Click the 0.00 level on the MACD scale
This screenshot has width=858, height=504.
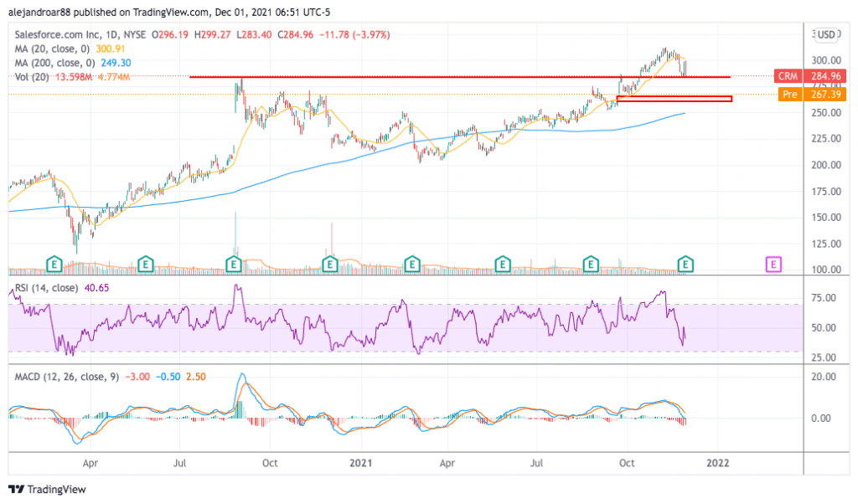(x=821, y=418)
